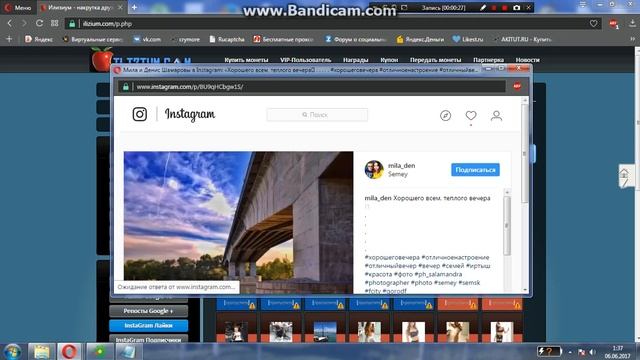Open the Semey location link

click(398, 174)
